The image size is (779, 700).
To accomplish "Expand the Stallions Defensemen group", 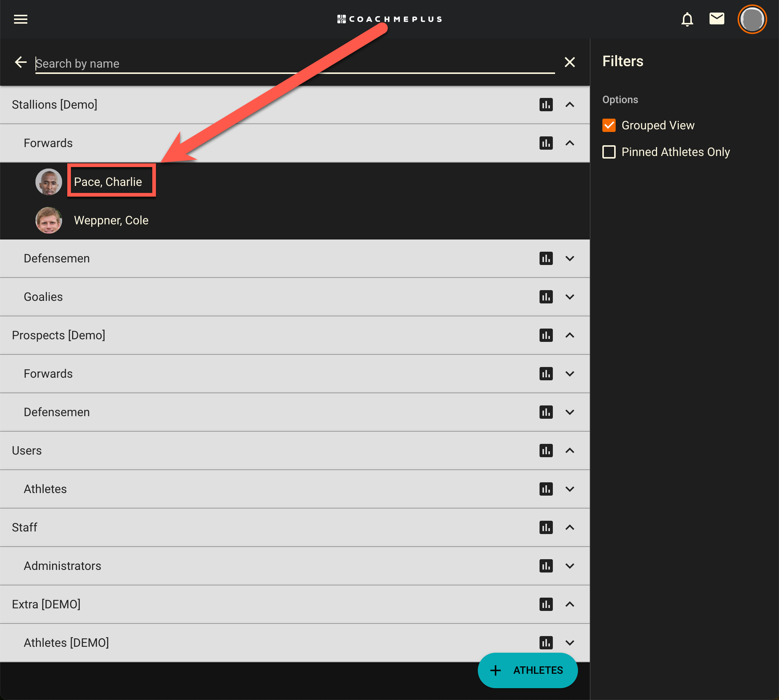I will pos(569,258).
